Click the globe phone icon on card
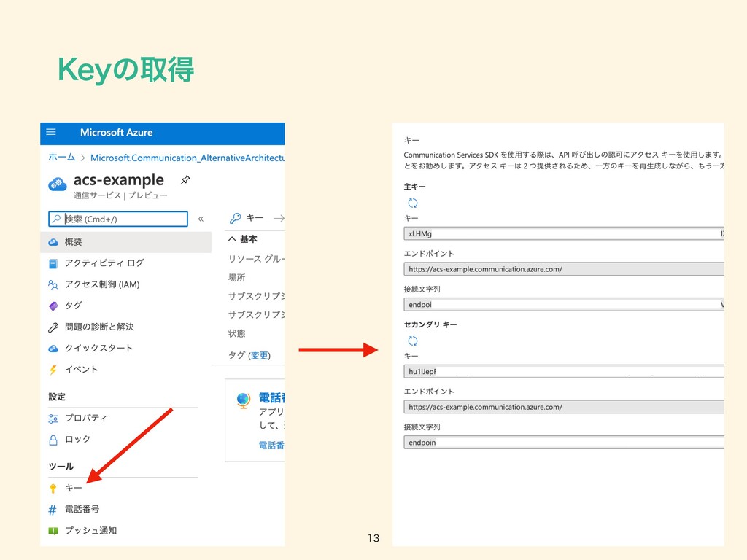Screen dimensions: 747x560 point(244,400)
